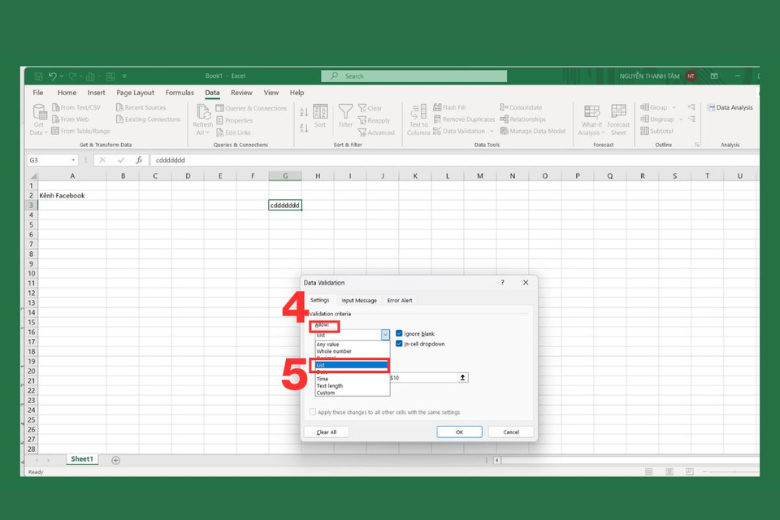Click the Data Validation help question mark
This screenshot has width=780, height=520.
(x=502, y=283)
